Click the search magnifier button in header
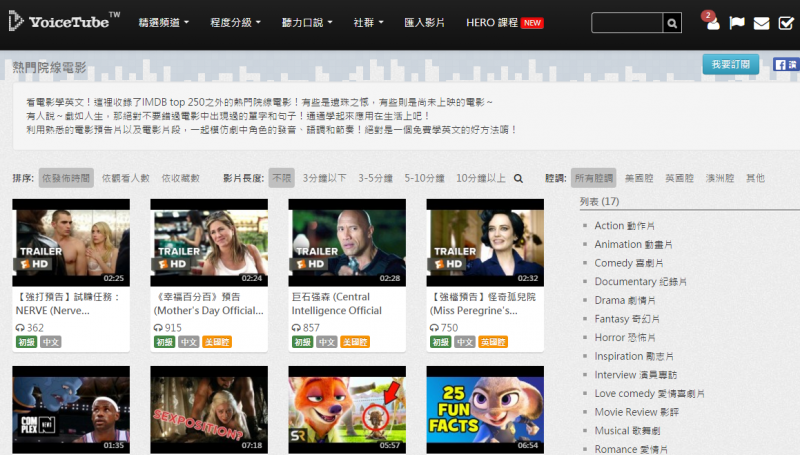800x455 pixels. tap(672, 23)
